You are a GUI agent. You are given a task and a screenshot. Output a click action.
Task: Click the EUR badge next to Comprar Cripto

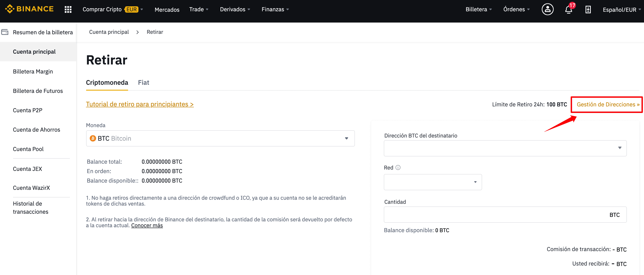click(x=131, y=9)
